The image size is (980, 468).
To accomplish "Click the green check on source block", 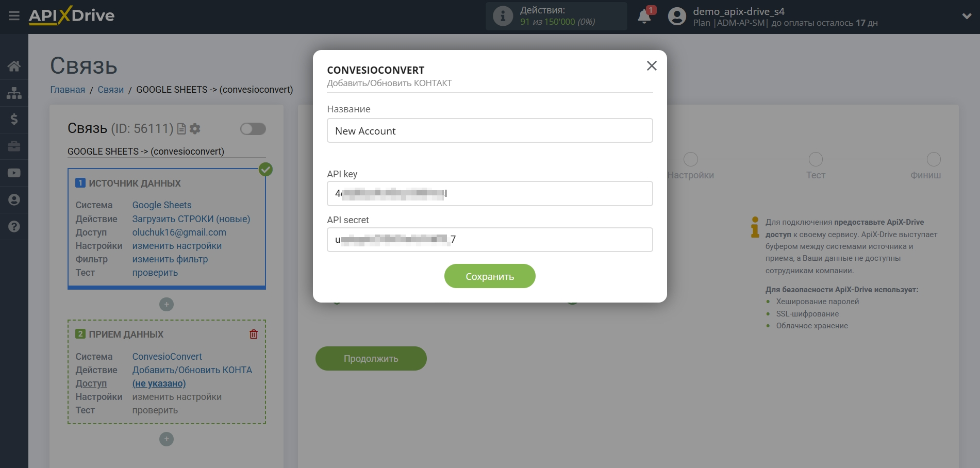I will pyautogui.click(x=266, y=170).
